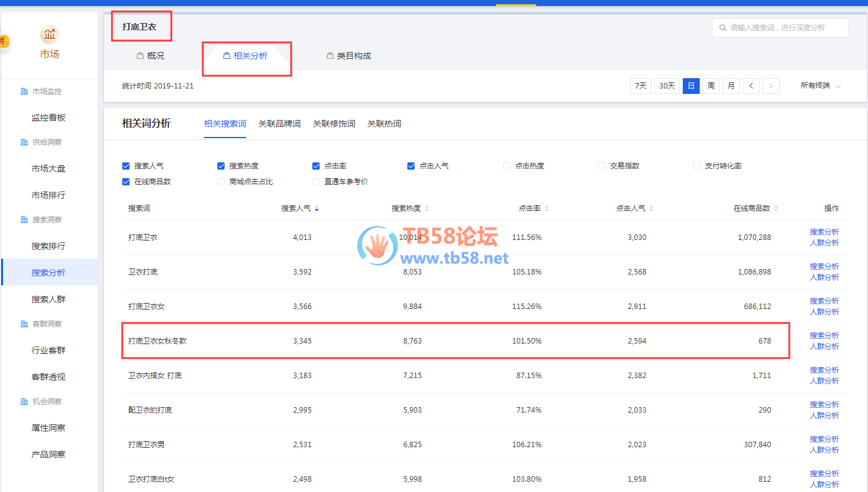Image resolution: width=868 pixels, height=492 pixels.
Task: Click the 市场 market chart icon
Action: [x=49, y=35]
